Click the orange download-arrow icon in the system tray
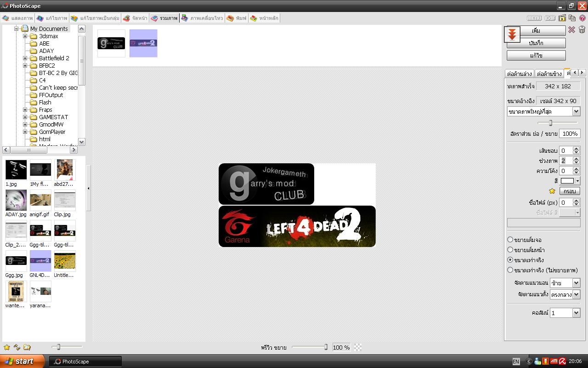Image resolution: width=588 pixels, height=368 pixels. 546,362
